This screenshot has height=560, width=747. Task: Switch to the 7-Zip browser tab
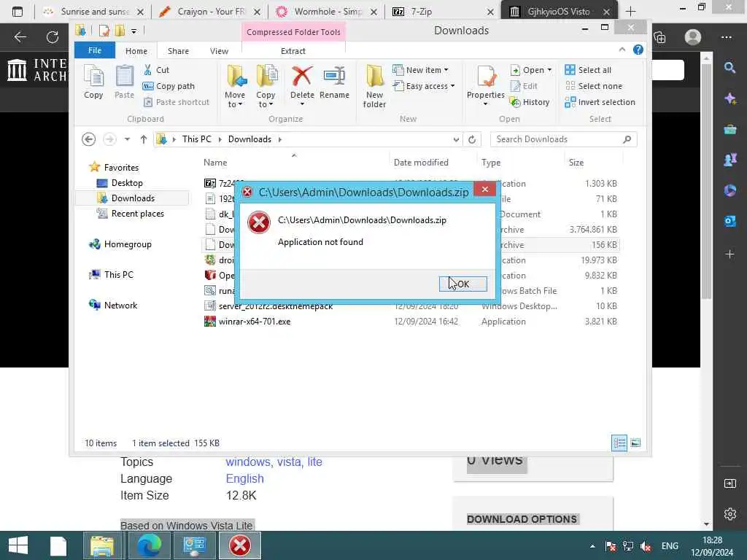tap(443, 12)
